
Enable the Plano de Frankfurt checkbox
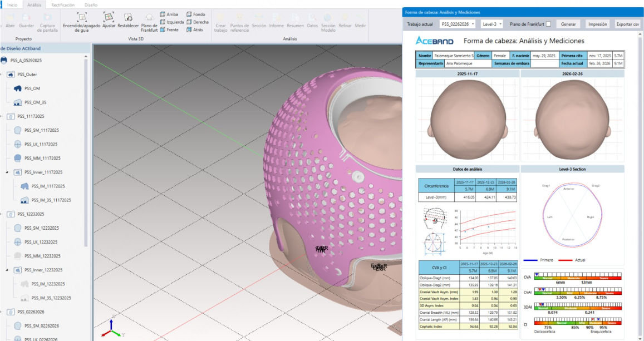pos(548,24)
